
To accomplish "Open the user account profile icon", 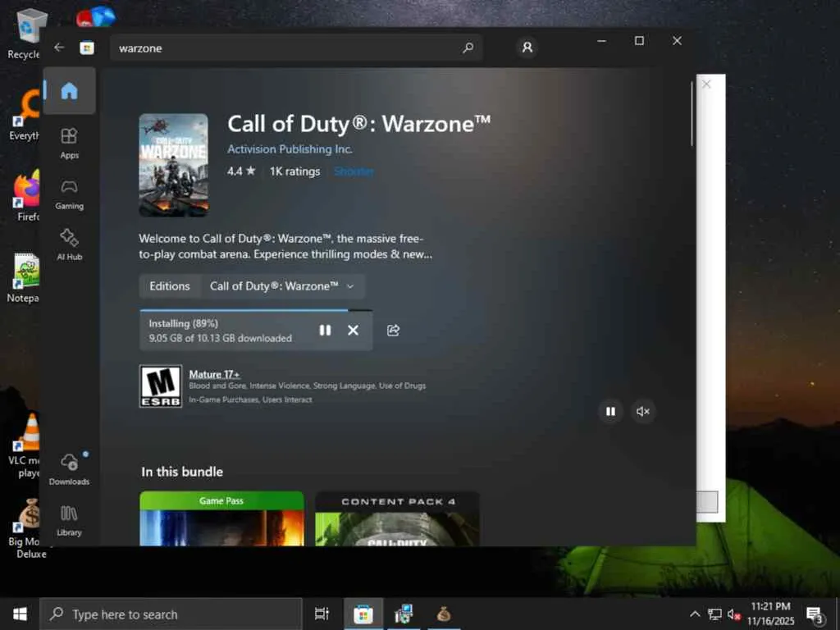I will (527, 48).
